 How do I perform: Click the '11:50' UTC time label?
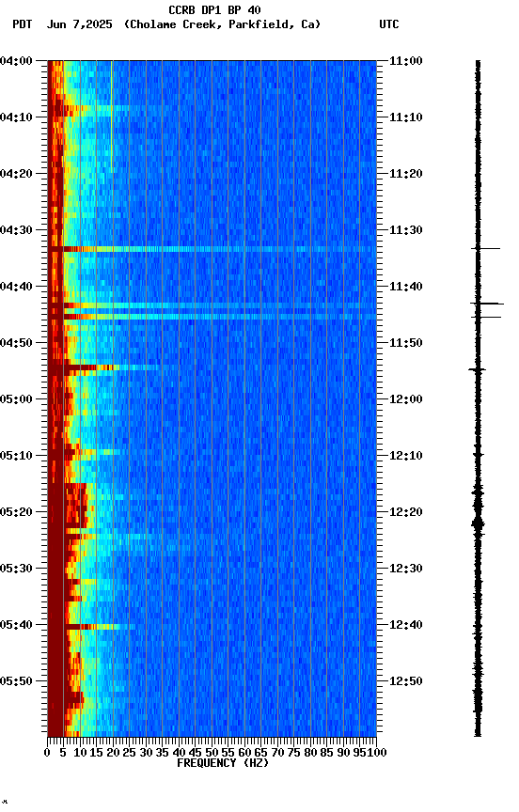[406, 343]
